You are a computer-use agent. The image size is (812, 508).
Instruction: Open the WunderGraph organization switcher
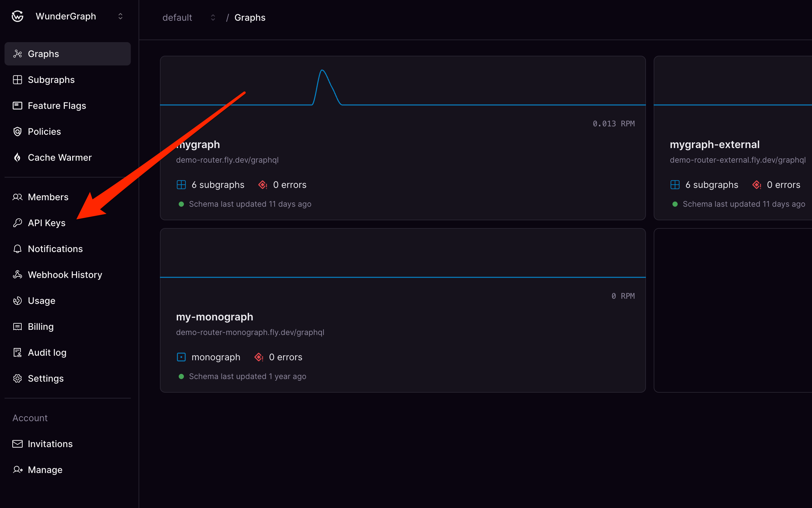coord(120,16)
